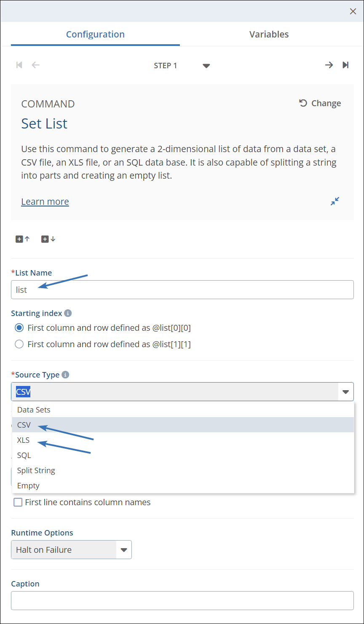Screen dimensions: 364x624
Task: Go to the next step arrow
Action: pos(329,65)
